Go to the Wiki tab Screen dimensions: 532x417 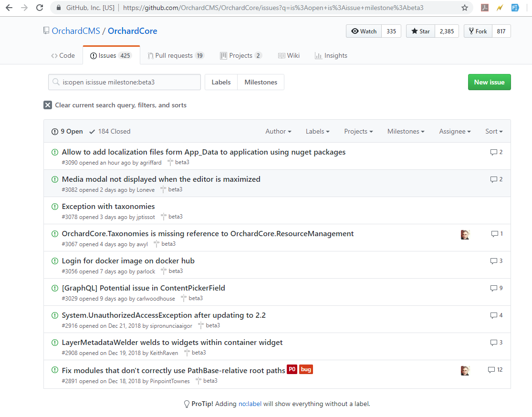(289, 56)
